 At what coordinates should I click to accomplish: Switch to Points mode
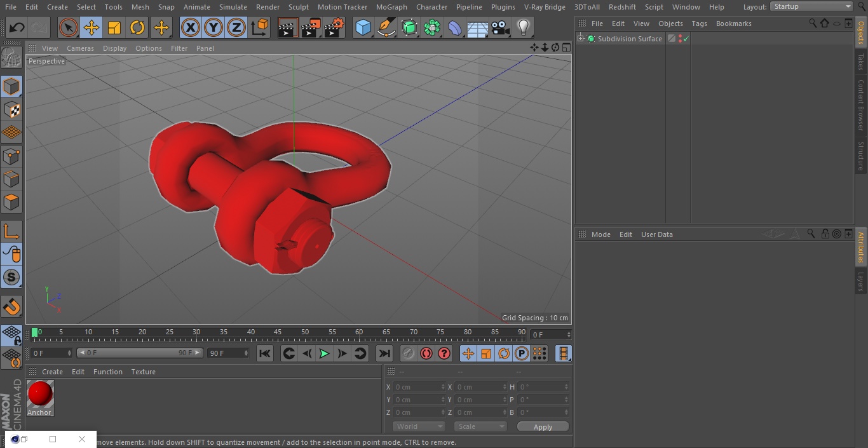click(x=11, y=156)
